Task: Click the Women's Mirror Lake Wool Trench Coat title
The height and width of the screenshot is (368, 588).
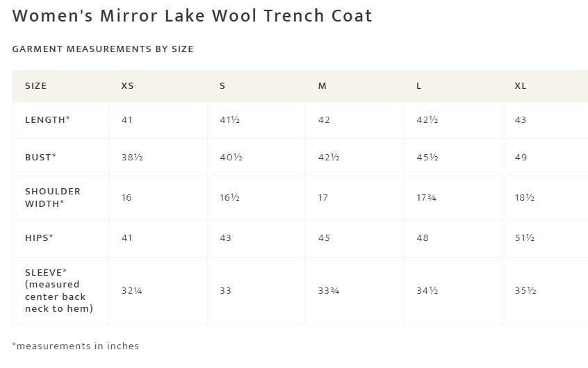Action: click(193, 16)
